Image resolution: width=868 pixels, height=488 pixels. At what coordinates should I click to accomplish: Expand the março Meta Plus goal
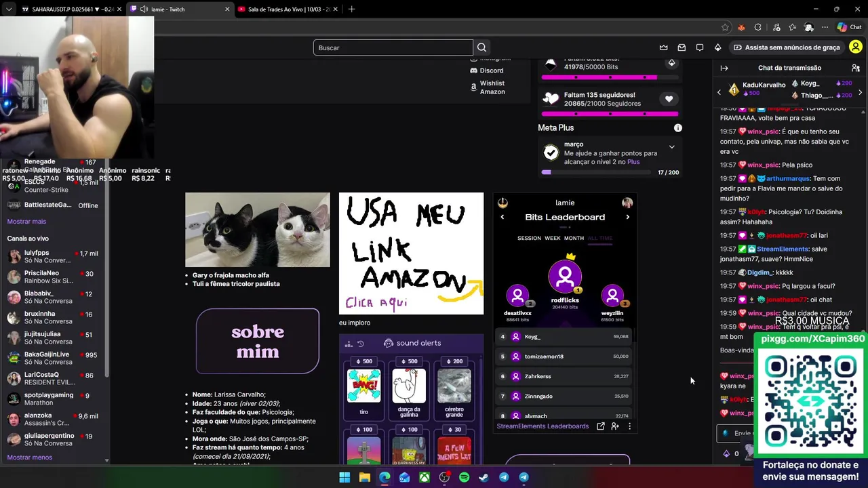671,146
